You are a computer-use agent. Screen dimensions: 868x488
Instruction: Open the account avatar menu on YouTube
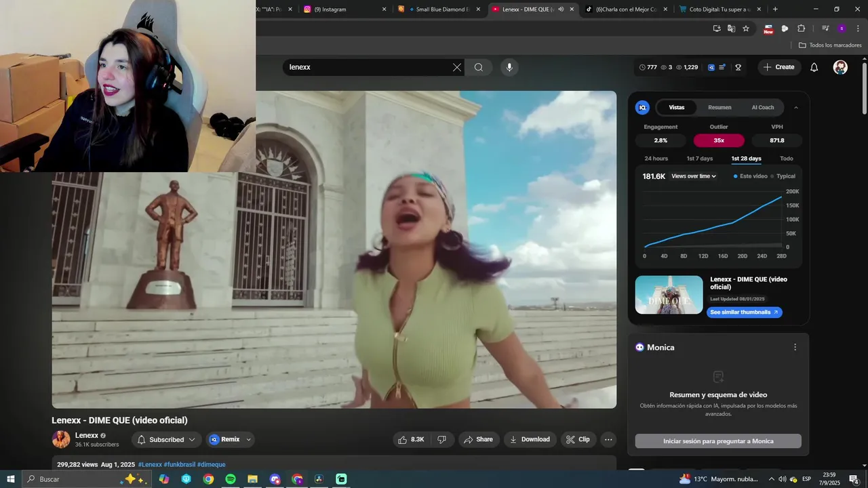pyautogui.click(x=840, y=67)
